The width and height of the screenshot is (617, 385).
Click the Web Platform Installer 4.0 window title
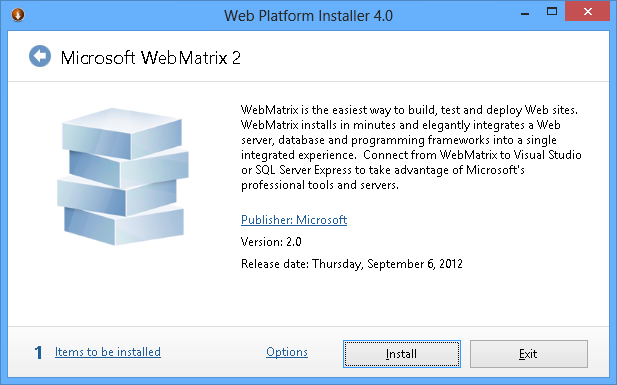point(308,16)
